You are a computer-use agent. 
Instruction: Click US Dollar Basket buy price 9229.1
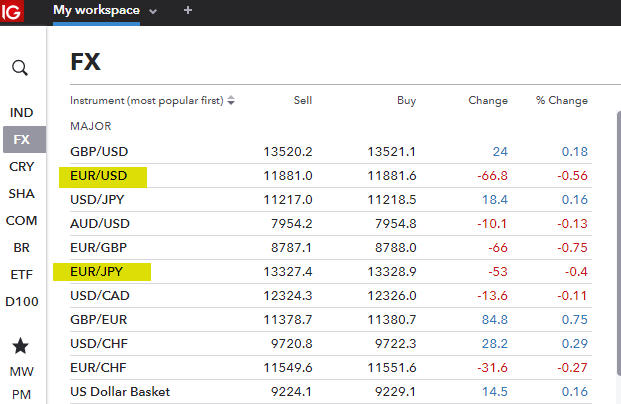[395, 392]
